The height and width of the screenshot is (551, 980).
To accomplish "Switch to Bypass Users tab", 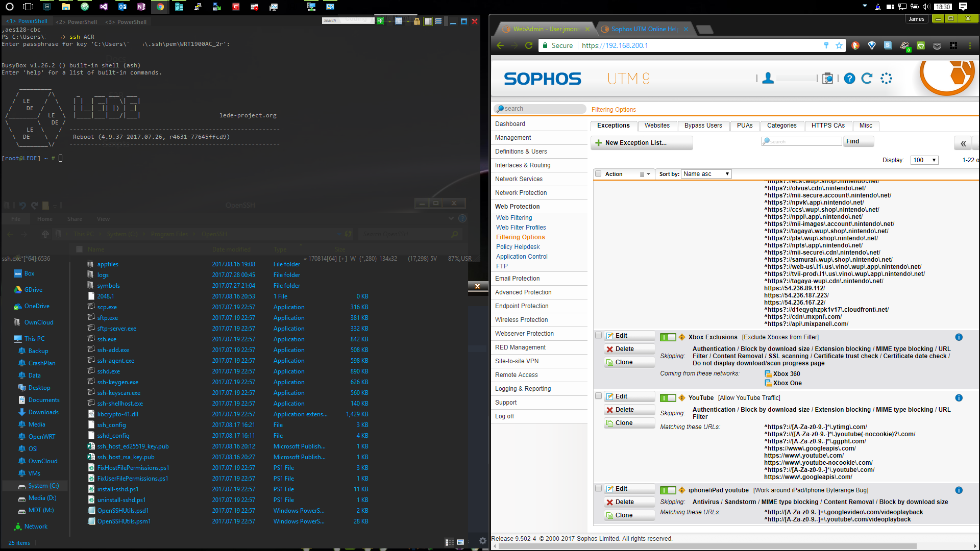I will 703,126.
